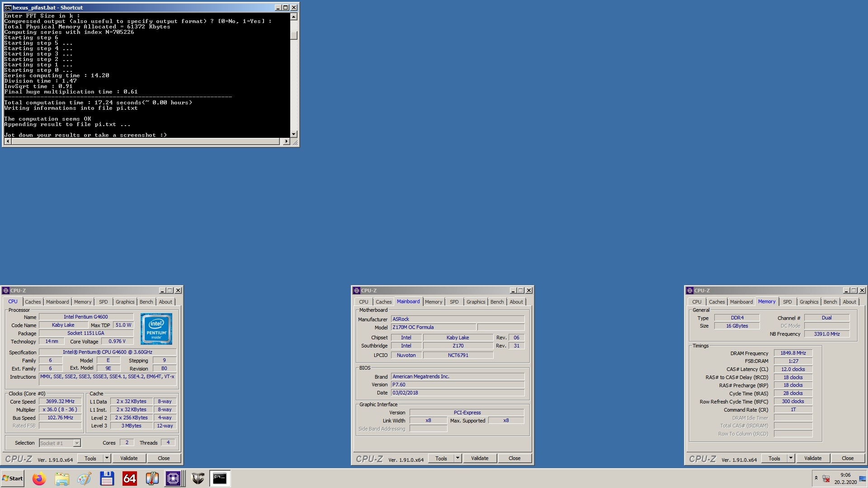The image size is (868, 488).
Task: Click the Z170M OC Formula model field
Action: click(433, 328)
